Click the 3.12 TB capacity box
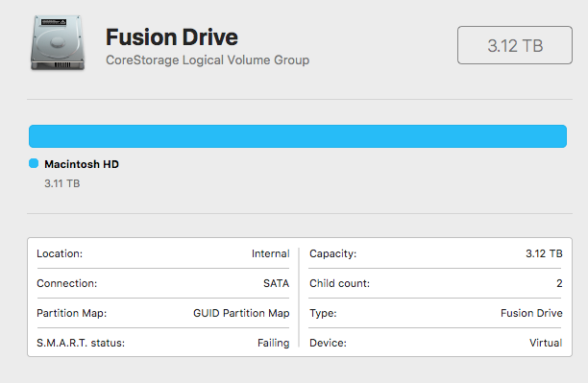Image resolution: width=588 pixels, height=383 pixels. (x=515, y=45)
